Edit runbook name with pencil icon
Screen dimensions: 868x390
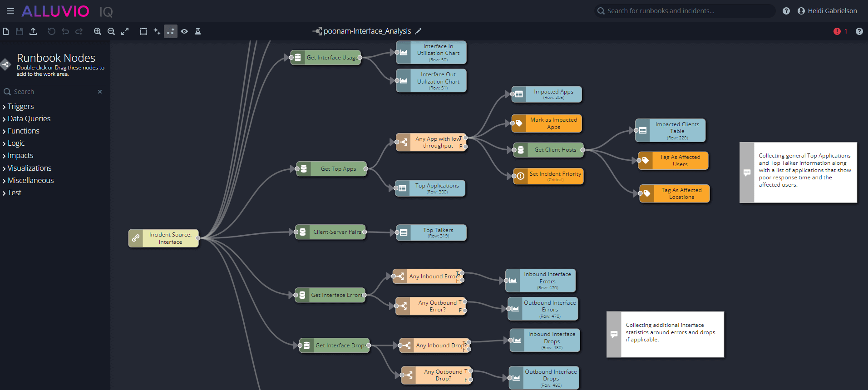pyautogui.click(x=419, y=31)
